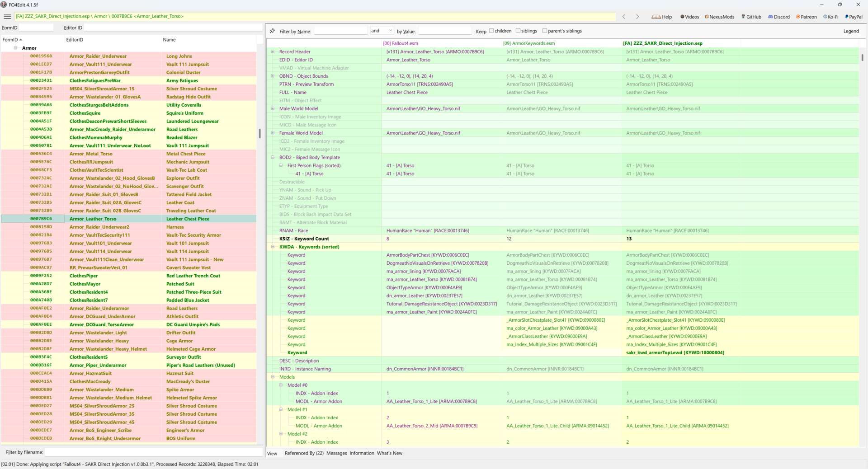Image resolution: width=868 pixels, height=469 pixels.
Task: Focus the FormID search field
Action: (x=36, y=28)
